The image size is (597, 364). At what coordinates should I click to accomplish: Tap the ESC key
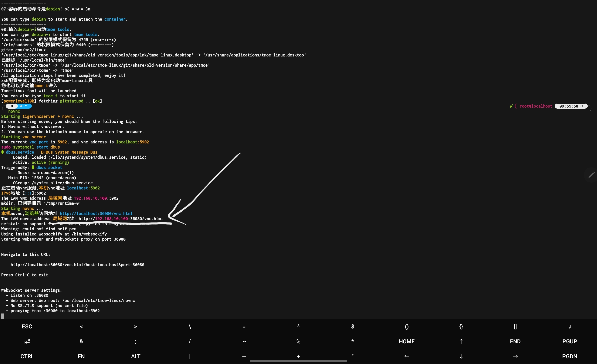[27, 326]
